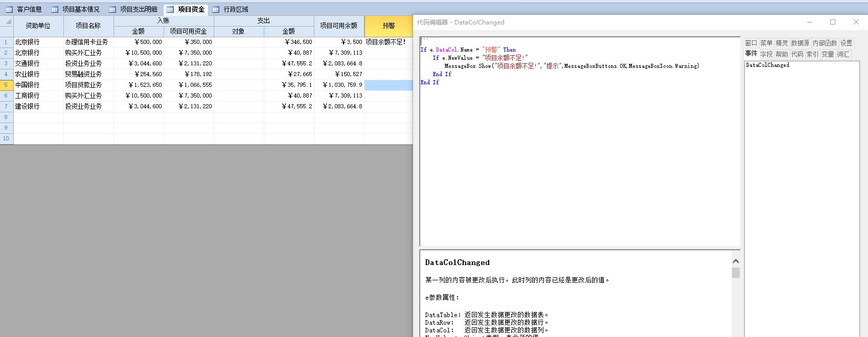The width and height of the screenshot is (868, 337).
Task: Select the highlighted 预警 cell in row 5
Action: click(388, 85)
